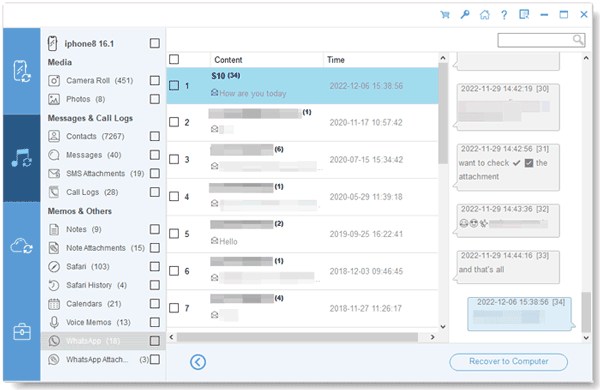Select the 'want to check the attachment' message

[x=506, y=167]
